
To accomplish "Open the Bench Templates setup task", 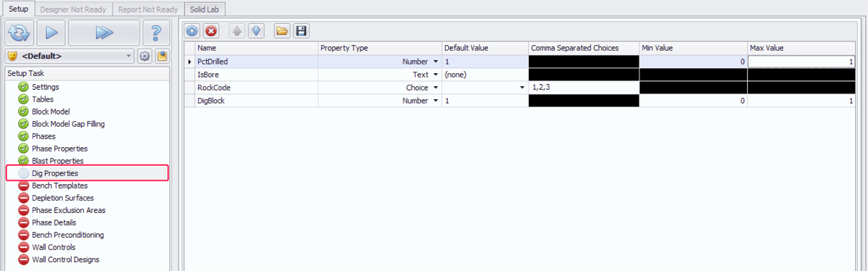I will tap(59, 185).
